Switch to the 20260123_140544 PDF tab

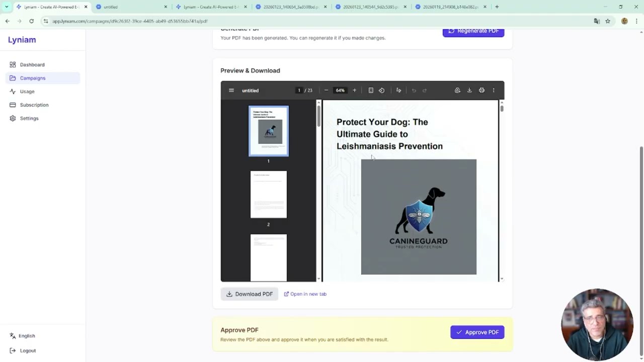coord(371,7)
